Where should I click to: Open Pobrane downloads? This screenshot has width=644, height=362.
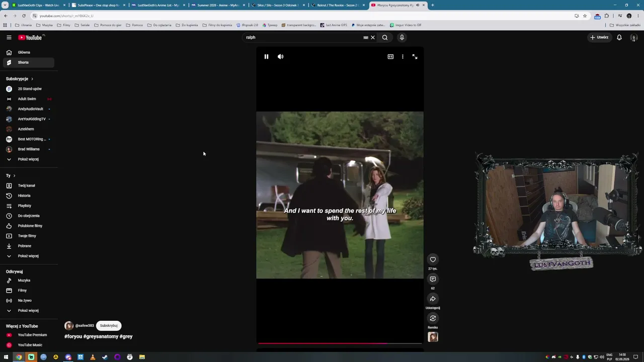29,246
